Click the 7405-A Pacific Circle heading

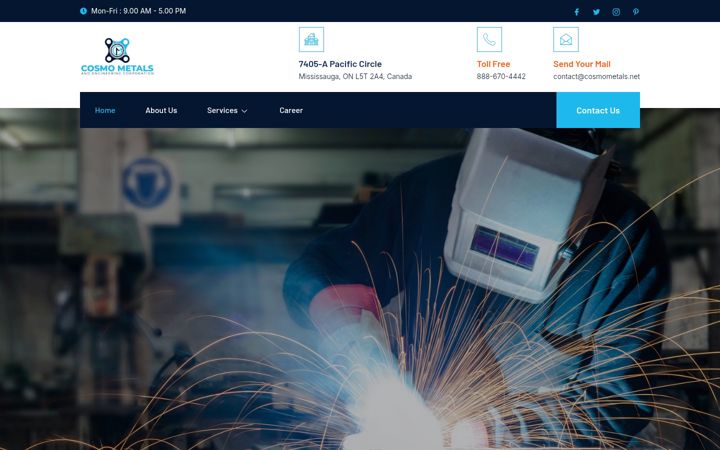[340, 64]
